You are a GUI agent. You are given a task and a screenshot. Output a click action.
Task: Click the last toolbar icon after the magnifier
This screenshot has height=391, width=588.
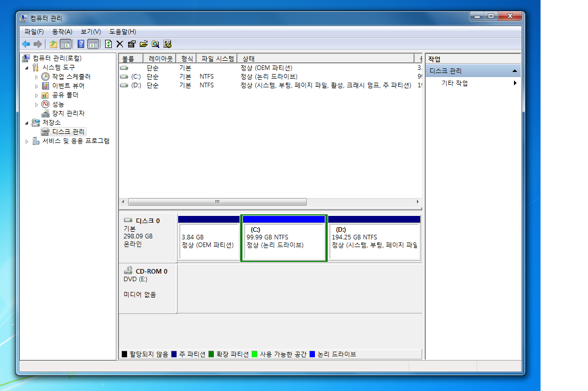(167, 44)
